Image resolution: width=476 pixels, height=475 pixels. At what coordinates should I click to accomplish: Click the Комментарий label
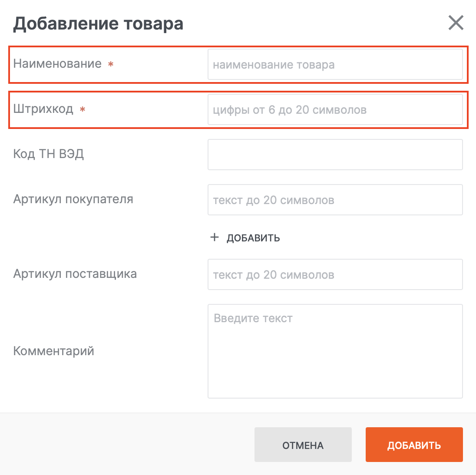coord(54,351)
